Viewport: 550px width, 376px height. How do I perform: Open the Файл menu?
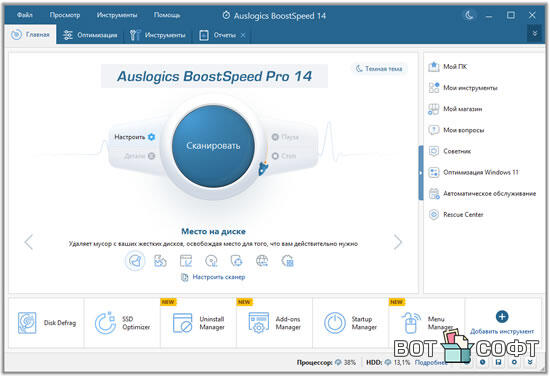[x=25, y=15]
